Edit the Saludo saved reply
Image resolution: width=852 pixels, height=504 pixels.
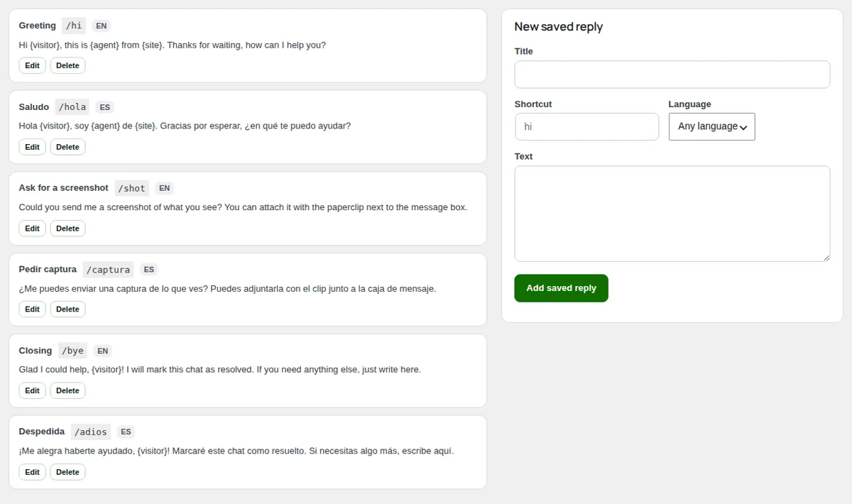click(x=32, y=147)
